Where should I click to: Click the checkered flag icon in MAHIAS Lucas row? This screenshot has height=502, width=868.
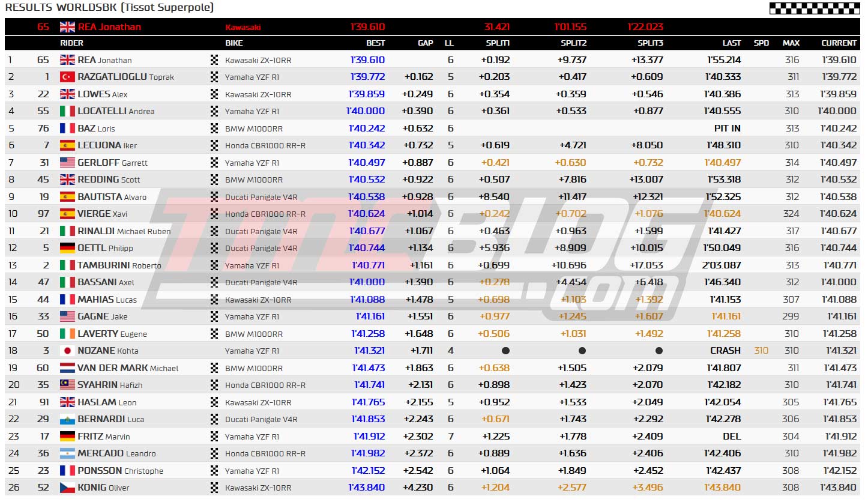(214, 299)
